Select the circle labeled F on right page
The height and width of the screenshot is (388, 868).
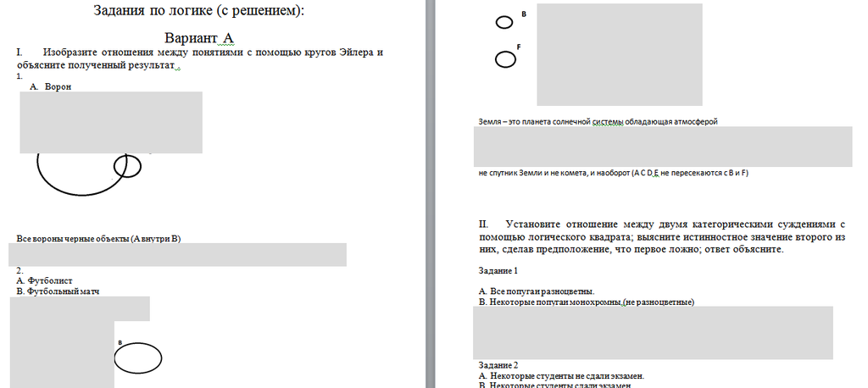click(504, 59)
